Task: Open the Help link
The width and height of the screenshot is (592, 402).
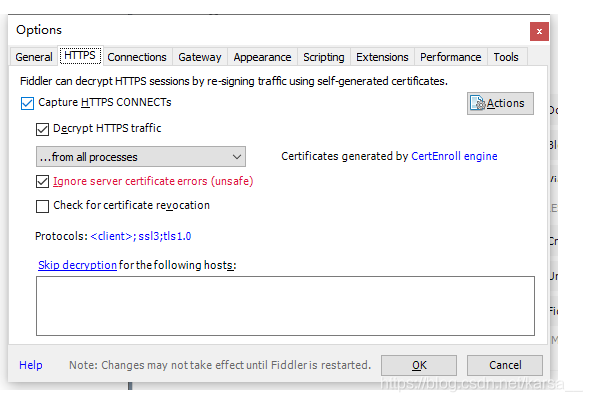Action: click(31, 365)
